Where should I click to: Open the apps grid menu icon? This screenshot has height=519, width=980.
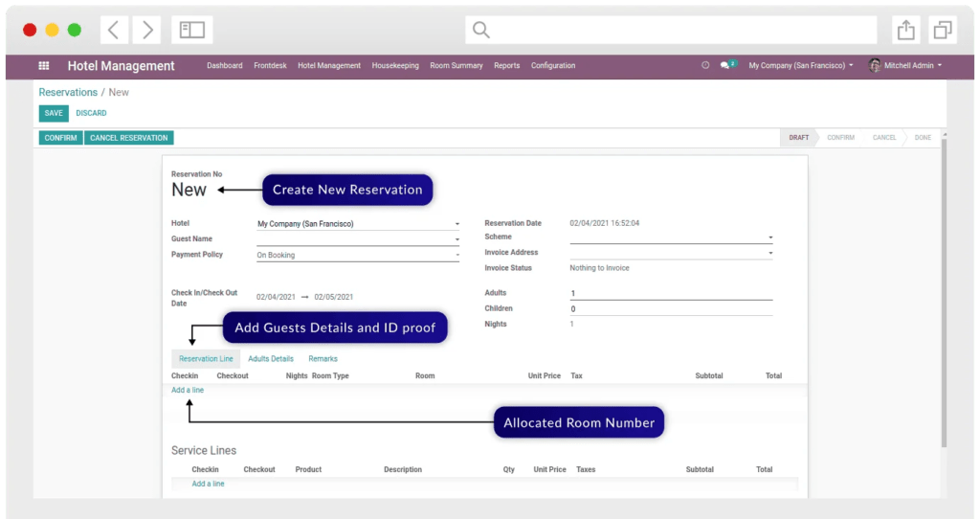click(x=44, y=66)
